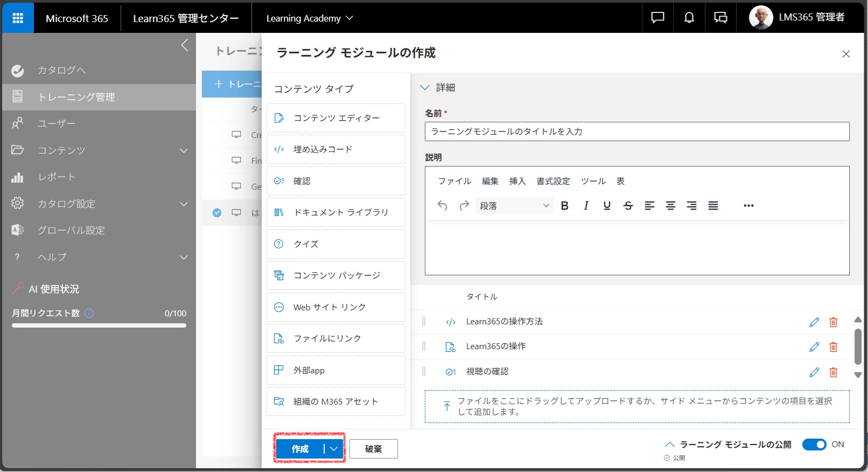The height and width of the screenshot is (472, 868).
Task: Delete the 視聴の確認 item
Action: tap(834, 372)
